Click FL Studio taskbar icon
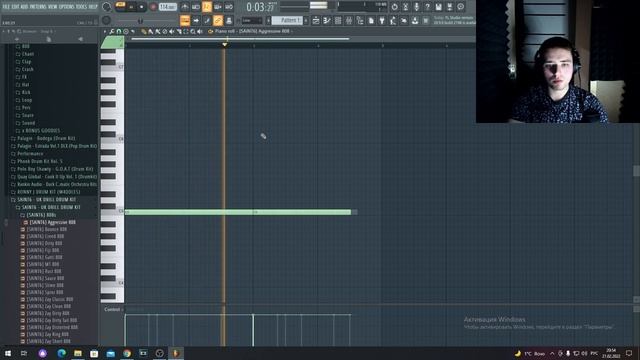This screenshot has height=360, width=640. [x=176, y=353]
